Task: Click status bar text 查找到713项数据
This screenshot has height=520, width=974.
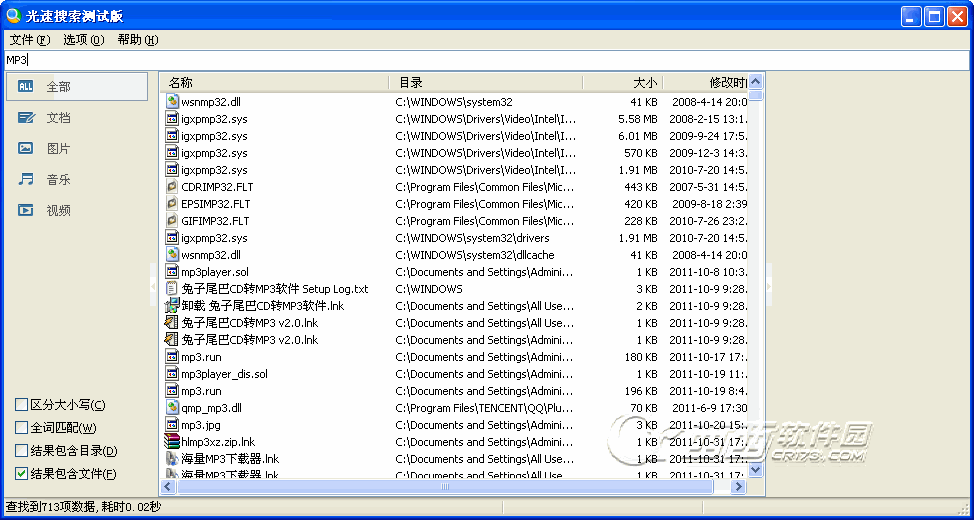Action: coord(50,508)
